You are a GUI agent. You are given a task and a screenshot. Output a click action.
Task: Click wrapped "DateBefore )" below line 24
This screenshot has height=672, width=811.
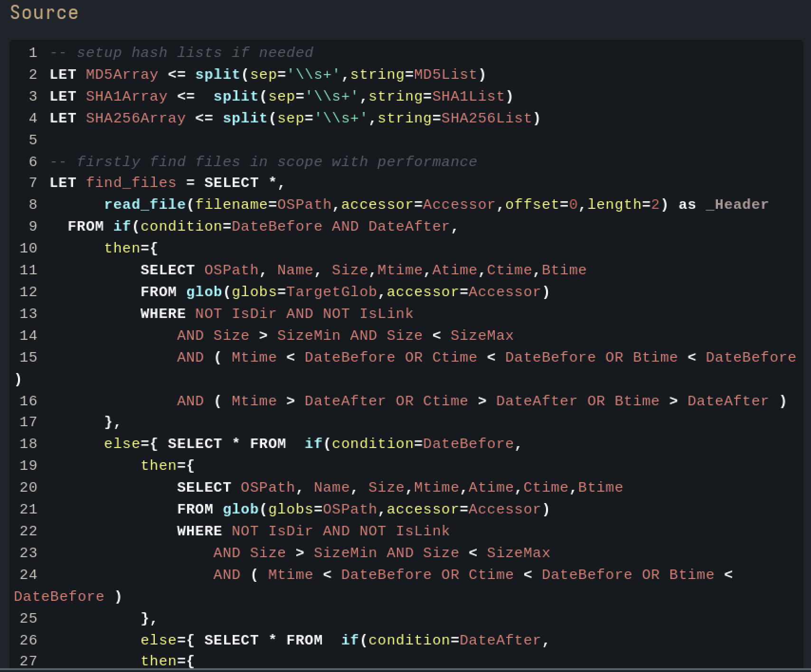[x=68, y=597]
